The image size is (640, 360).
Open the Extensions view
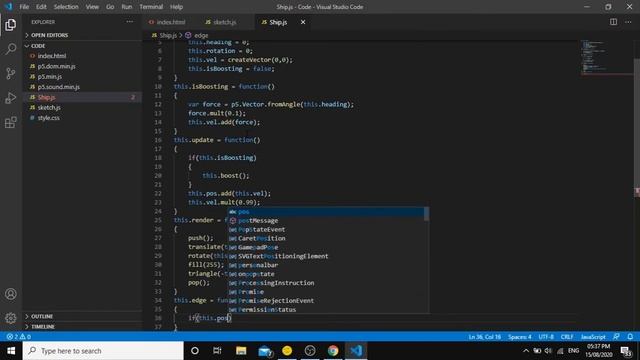11,122
